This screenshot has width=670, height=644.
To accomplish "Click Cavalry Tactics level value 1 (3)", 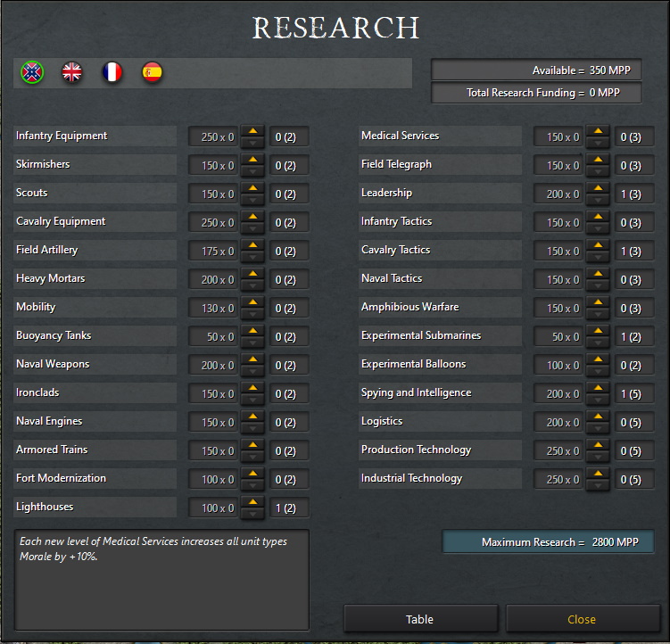I will click(634, 252).
